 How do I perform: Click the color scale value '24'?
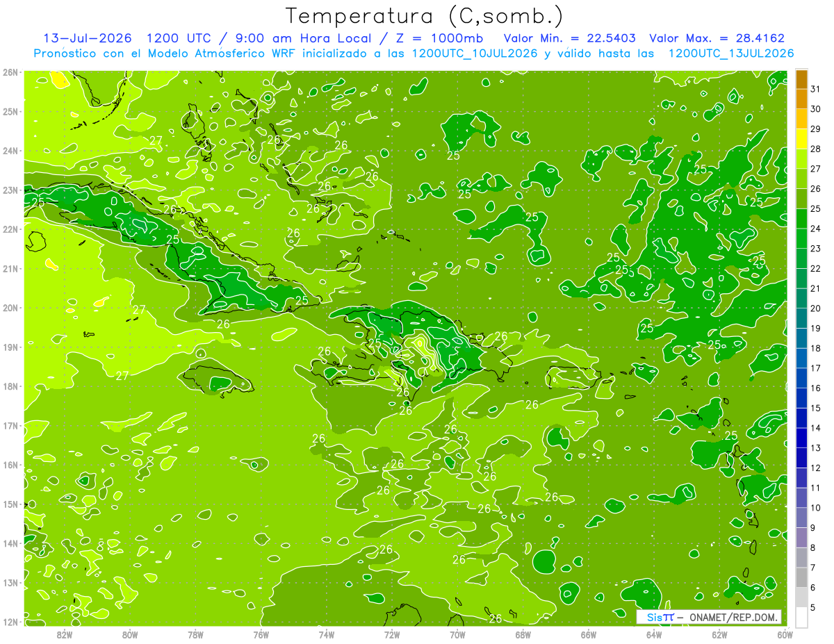815,229
